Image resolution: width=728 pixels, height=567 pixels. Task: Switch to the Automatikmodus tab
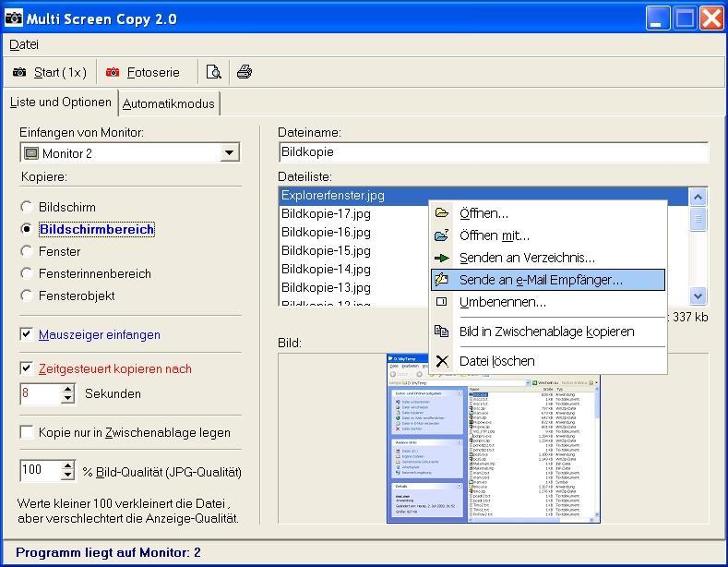[x=169, y=103]
